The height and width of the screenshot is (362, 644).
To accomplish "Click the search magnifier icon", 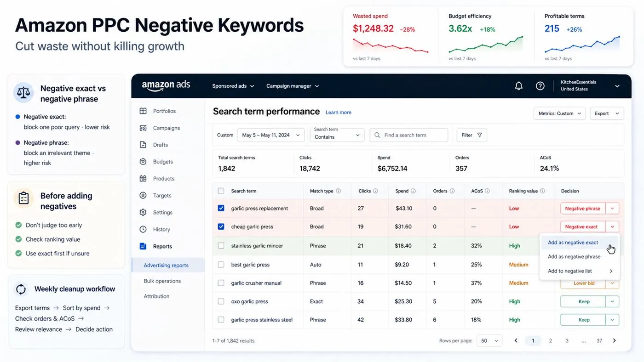I will pos(378,135).
